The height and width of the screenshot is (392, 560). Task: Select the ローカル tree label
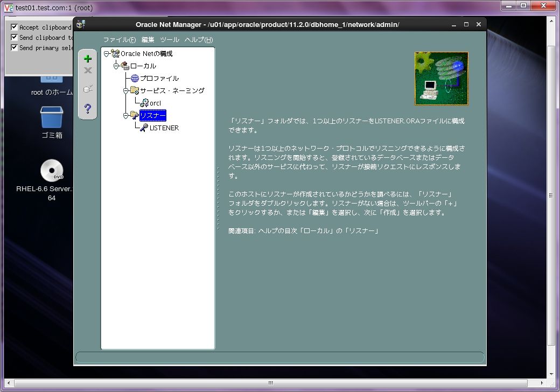tap(143, 66)
